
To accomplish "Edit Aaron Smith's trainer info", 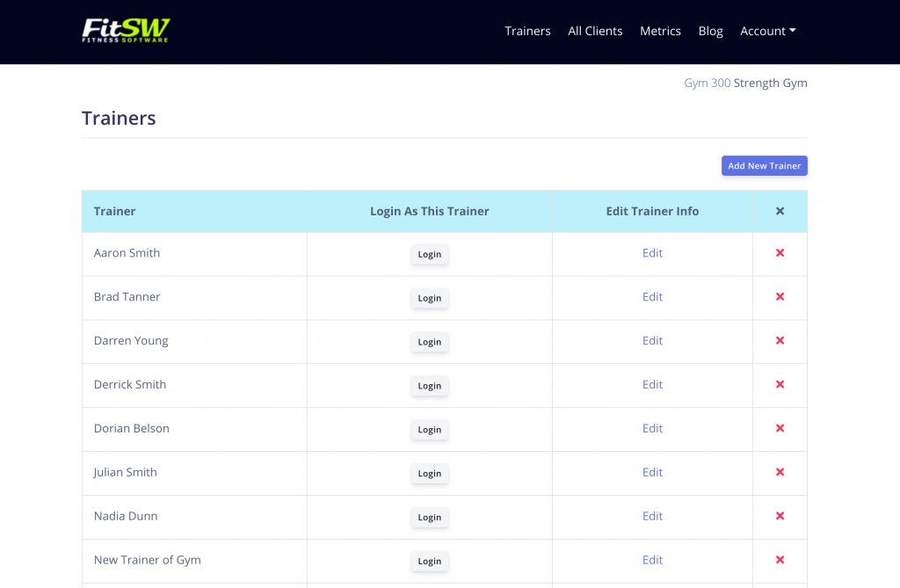I will coord(652,253).
